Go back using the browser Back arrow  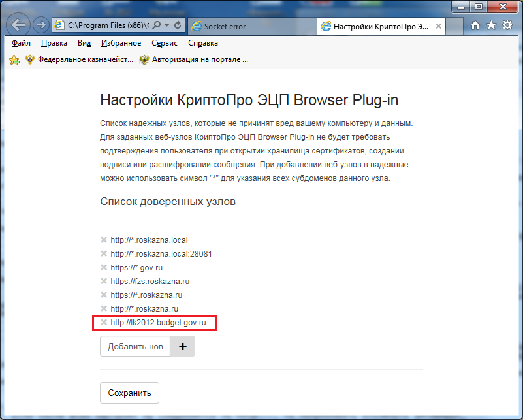(x=18, y=25)
